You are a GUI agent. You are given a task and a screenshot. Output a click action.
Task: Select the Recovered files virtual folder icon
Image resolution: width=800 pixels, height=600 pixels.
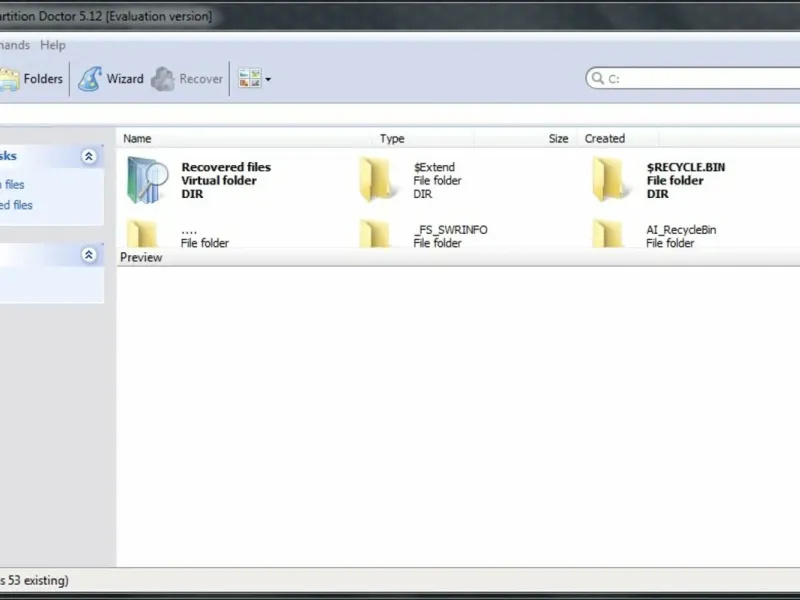pyautogui.click(x=147, y=180)
